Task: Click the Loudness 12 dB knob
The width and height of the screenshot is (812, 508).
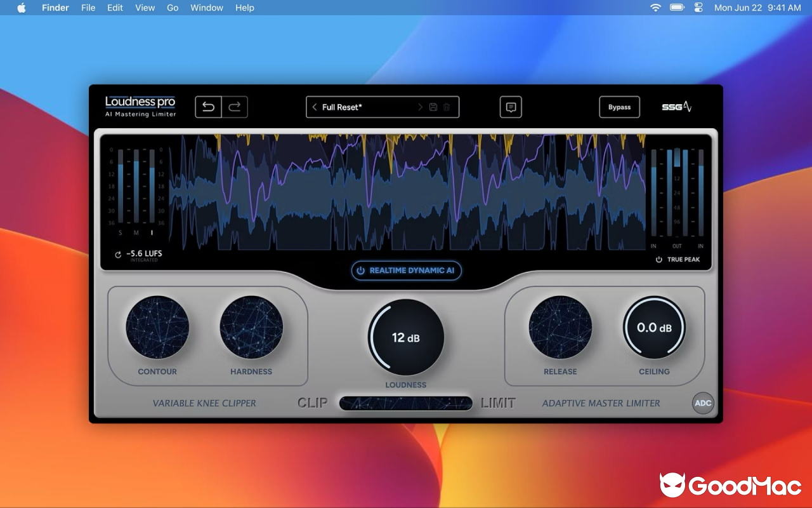Action: pyautogui.click(x=406, y=337)
